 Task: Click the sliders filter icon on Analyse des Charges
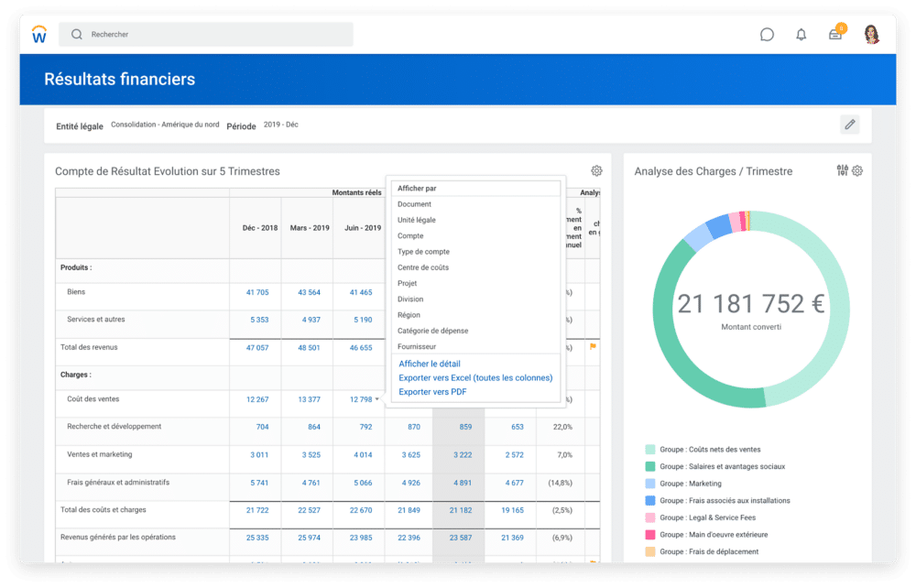[x=842, y=170]
